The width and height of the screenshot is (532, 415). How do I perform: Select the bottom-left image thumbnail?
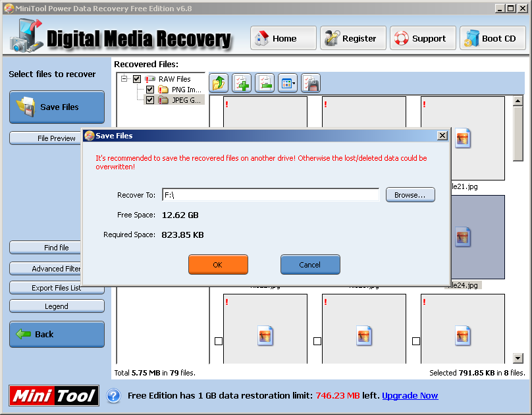pyautogui.click(x=265, y=329)
